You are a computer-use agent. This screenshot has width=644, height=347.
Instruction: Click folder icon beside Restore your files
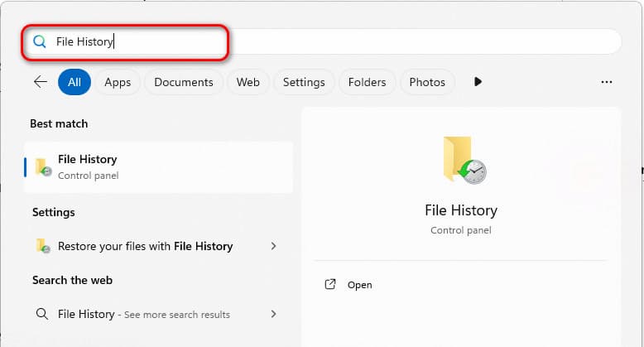(x=43, y=246)
